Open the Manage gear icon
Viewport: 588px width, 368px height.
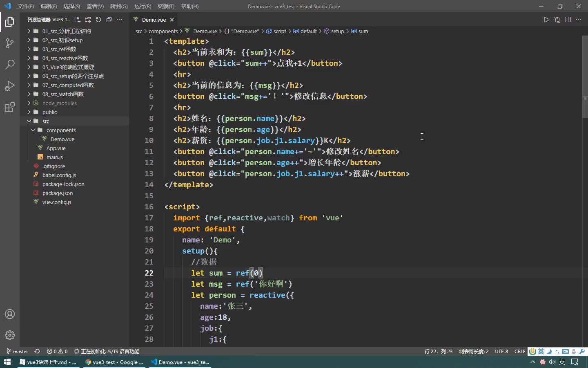pos(10,335)
